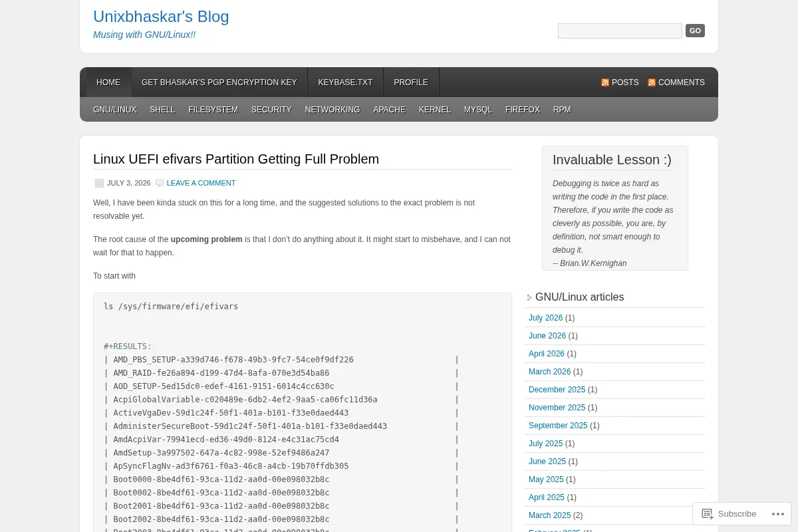Click the comment bubble icon near Leave a Comment

(x=160, y=183)
